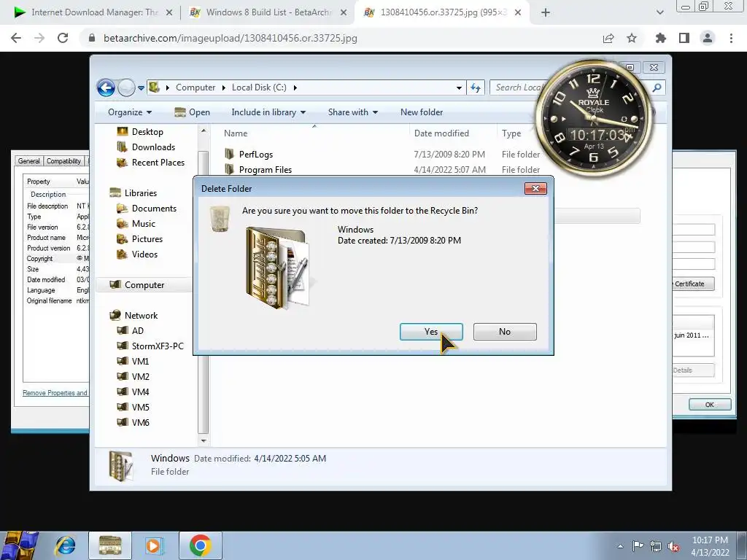Create a New folder from toolbar
Screen dimensions: 747x560
[x=422, y=112]
